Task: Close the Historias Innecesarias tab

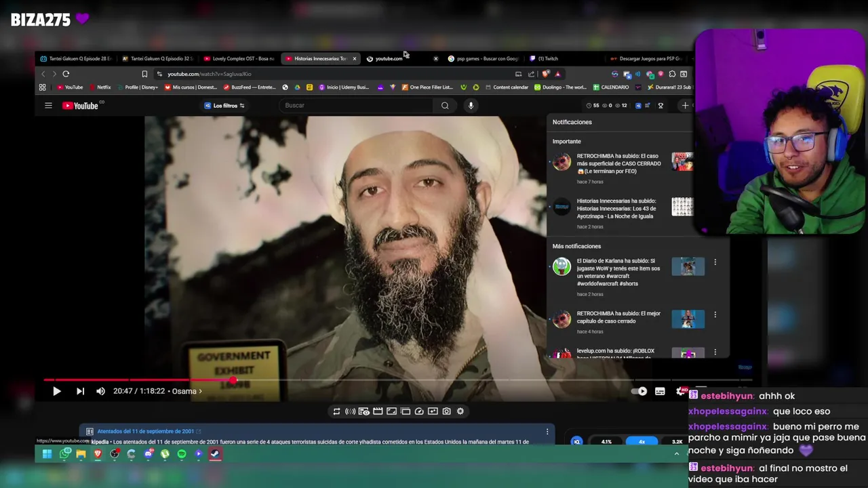Action: [x=354, y=58]
